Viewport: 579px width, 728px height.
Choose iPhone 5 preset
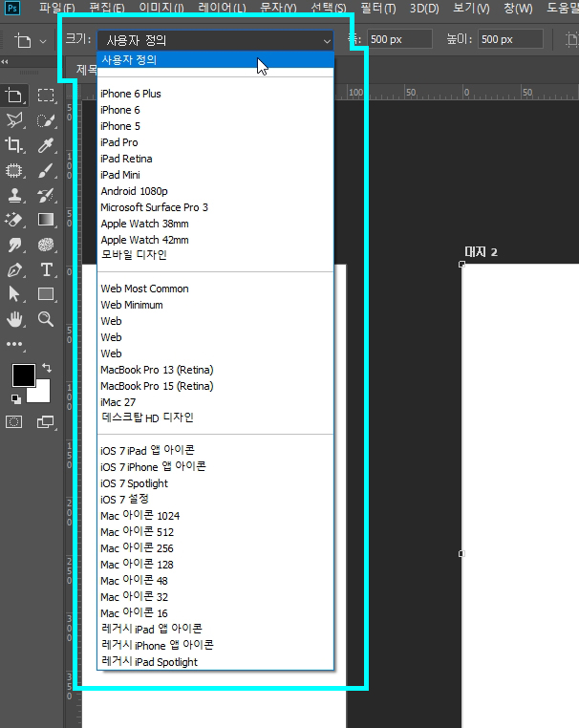coord(215,126)
